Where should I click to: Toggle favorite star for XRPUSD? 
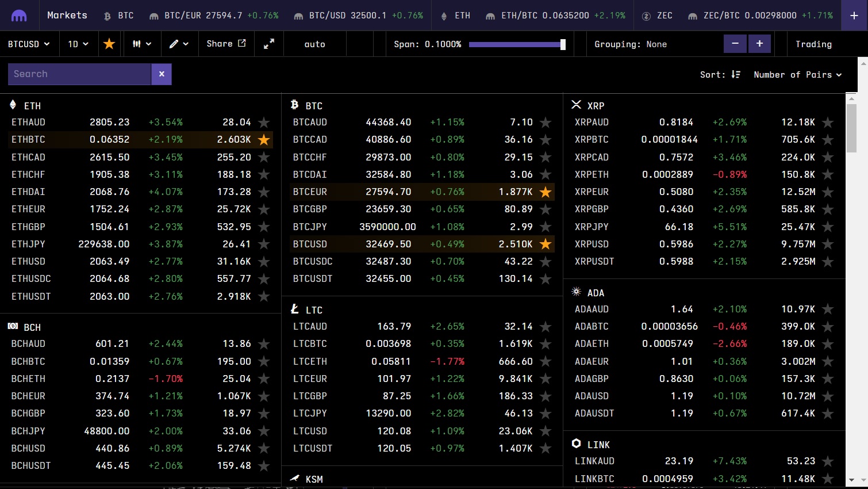pyautogui.click(x=827, y=244)
